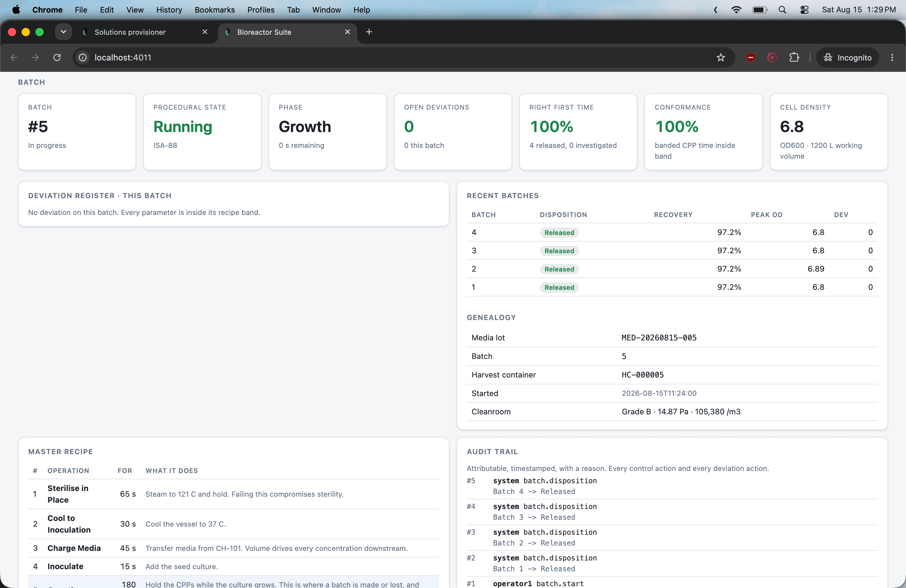Open the History menu
Image resolution: width=906 pixels, height=588 pixels.
169,10
